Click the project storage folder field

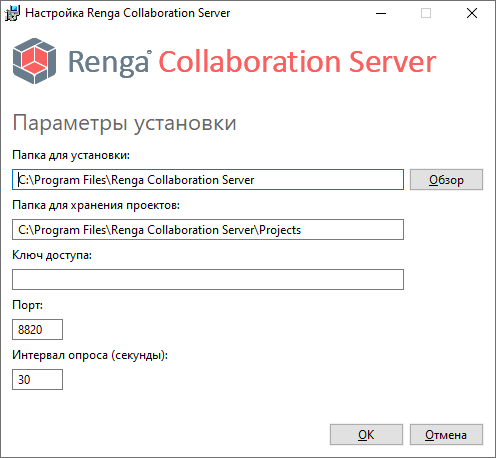click(x=208, y=230)
